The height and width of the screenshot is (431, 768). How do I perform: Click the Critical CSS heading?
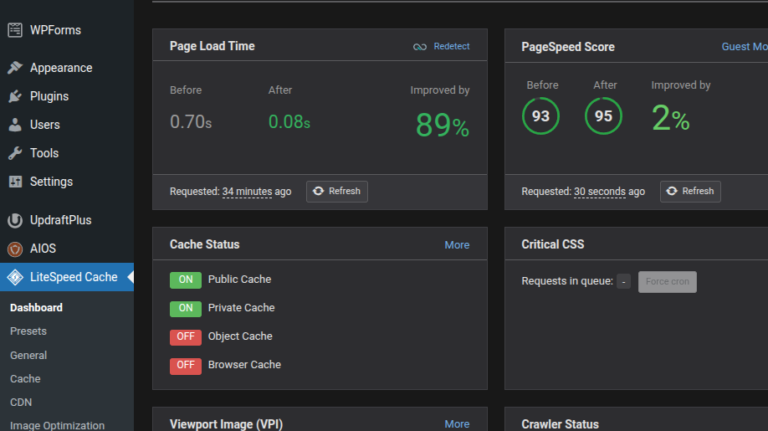point(552,244)
